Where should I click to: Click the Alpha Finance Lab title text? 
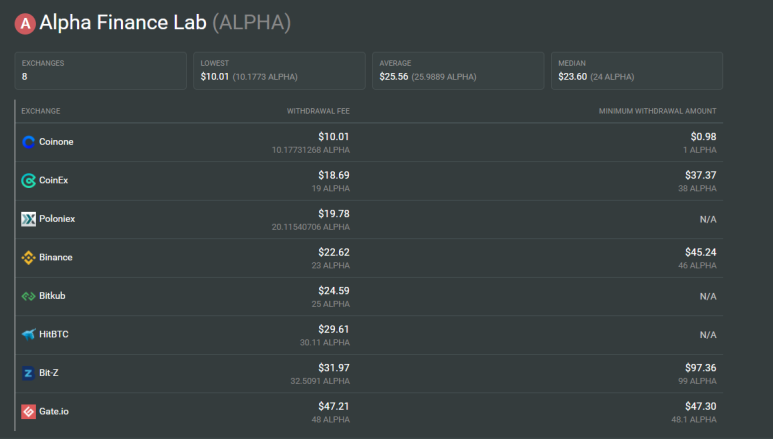click(x=123, y=23)
